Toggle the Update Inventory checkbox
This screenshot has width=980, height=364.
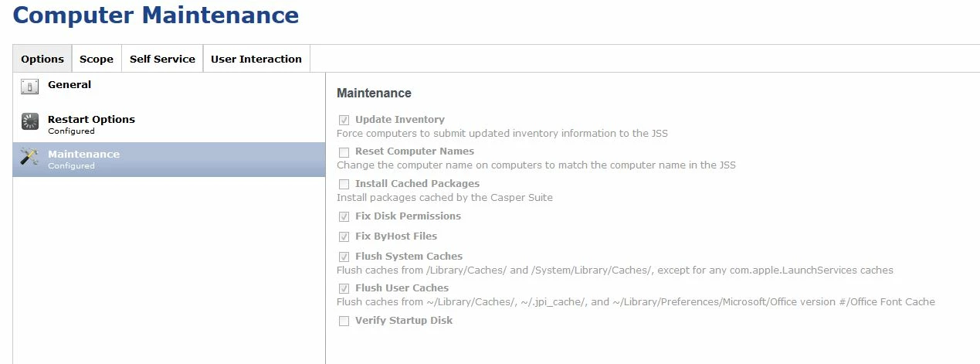pyautogui.click(x=344, y=121)
